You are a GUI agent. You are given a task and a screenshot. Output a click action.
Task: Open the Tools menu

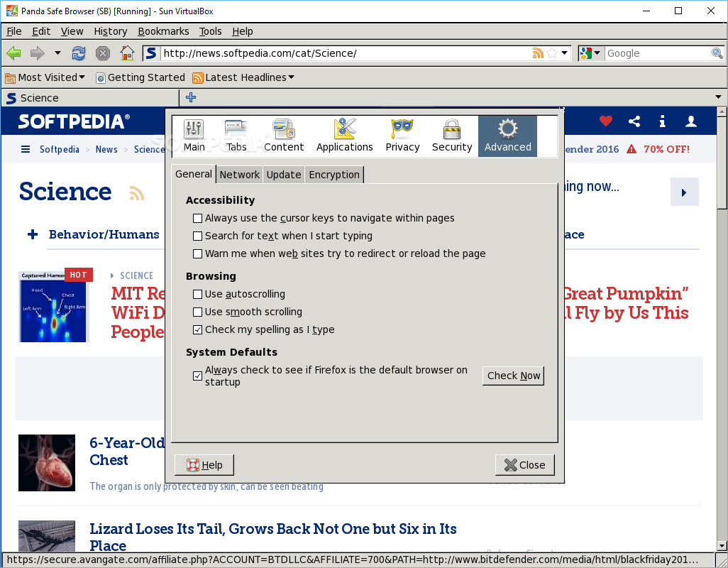tap(210, 31)
